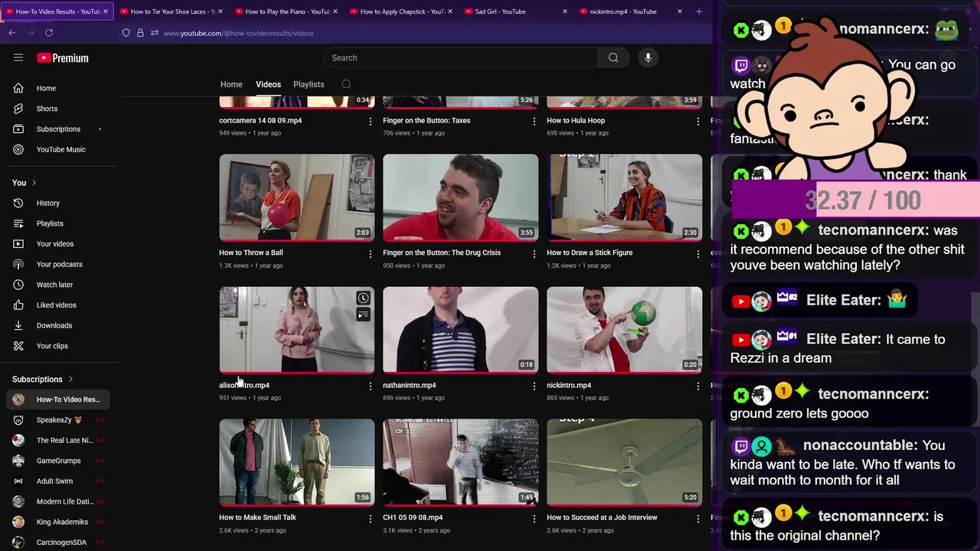980x551 pixels.
Task: Expand the Subscriptions section heading
Action: click(43, 379)
